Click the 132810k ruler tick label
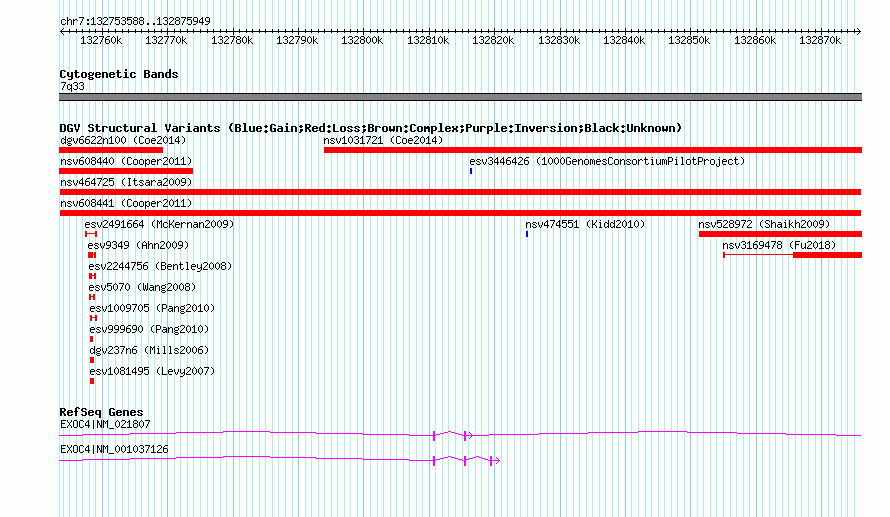 [428, 40]
